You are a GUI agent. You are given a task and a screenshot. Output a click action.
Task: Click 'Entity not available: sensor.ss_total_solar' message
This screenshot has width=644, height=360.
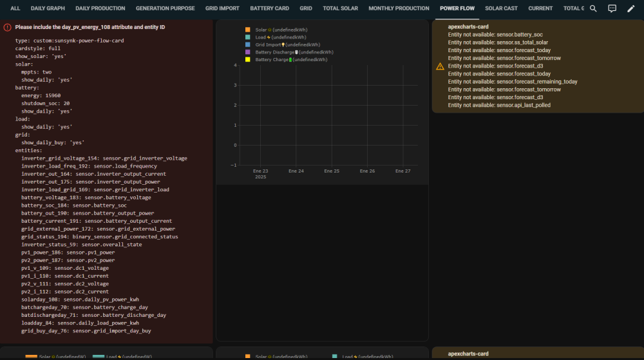coord(498,43)
